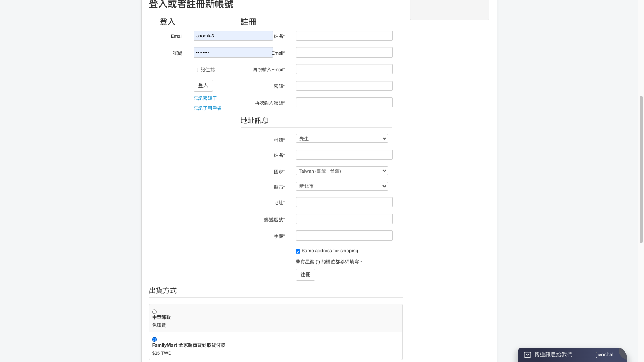Viewport: 644px width, 362px height.
Task: Click the 註冊 register button
Action: 305,275
